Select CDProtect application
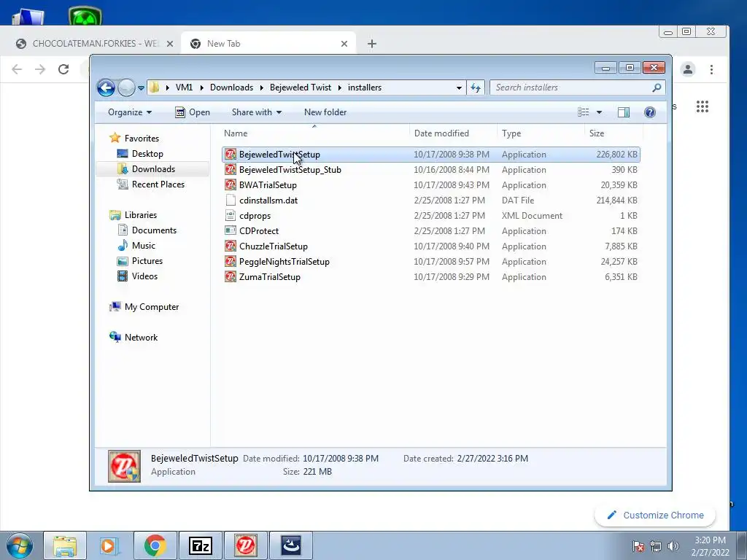The width and height of the screenshot is (747, 560). 431,231
